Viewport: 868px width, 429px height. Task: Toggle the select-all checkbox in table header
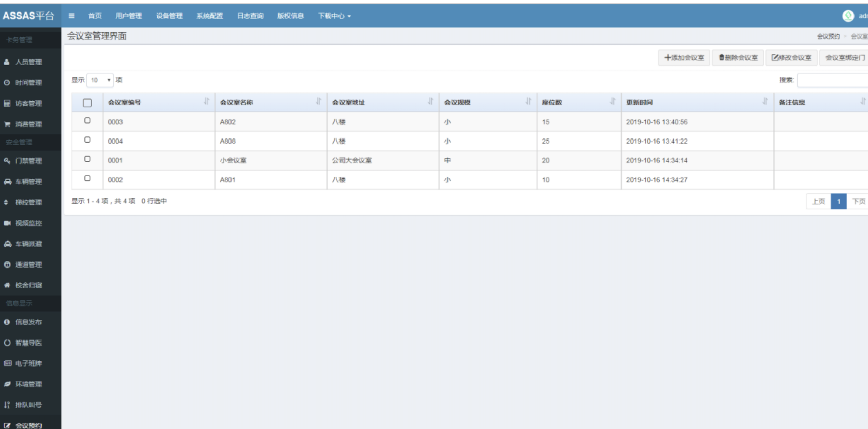pos(87,103)
